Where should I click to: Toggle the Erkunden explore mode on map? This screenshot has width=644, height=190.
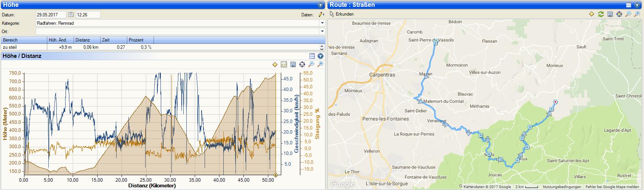[342, 14]
